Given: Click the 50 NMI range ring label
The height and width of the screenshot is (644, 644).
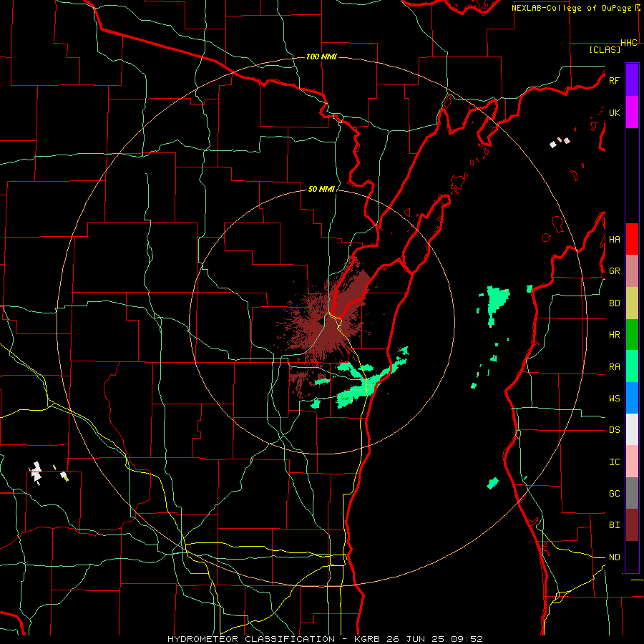Looking at the screenshot, I should [x=321, y=189].
